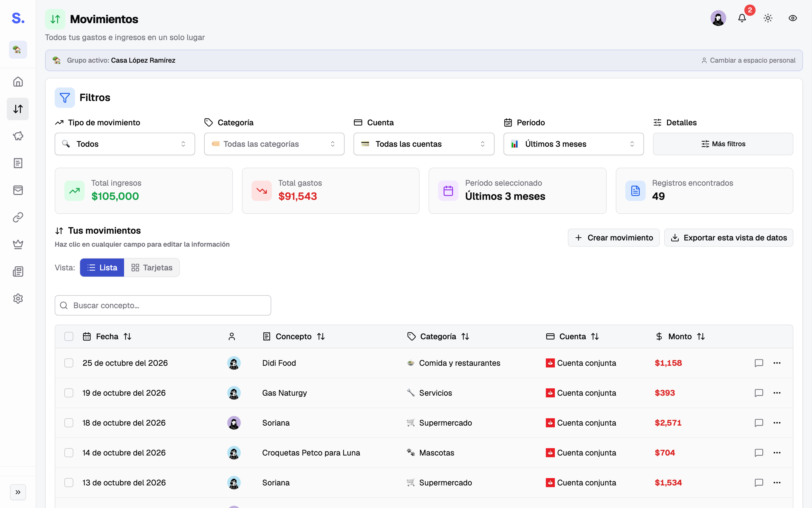
Task: Open Todas las cuentas dropdown
Action: coord(424,144)
